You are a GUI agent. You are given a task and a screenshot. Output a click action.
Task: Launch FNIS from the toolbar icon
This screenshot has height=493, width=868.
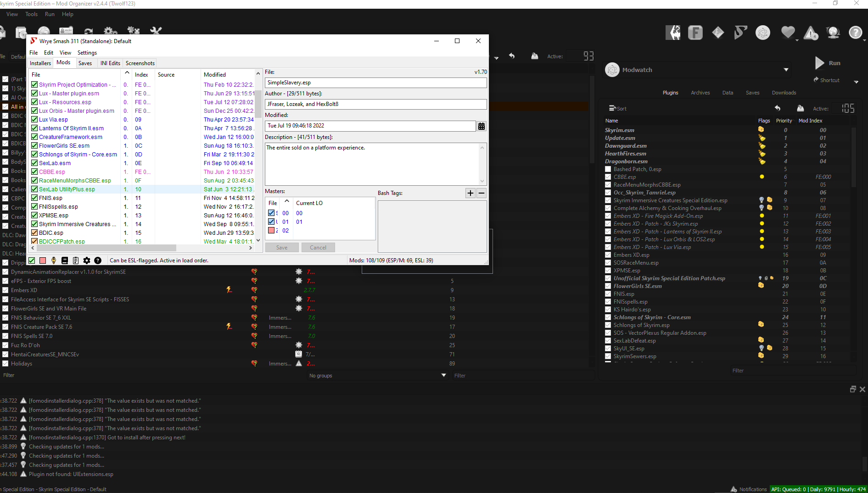(x=695, y=33)
